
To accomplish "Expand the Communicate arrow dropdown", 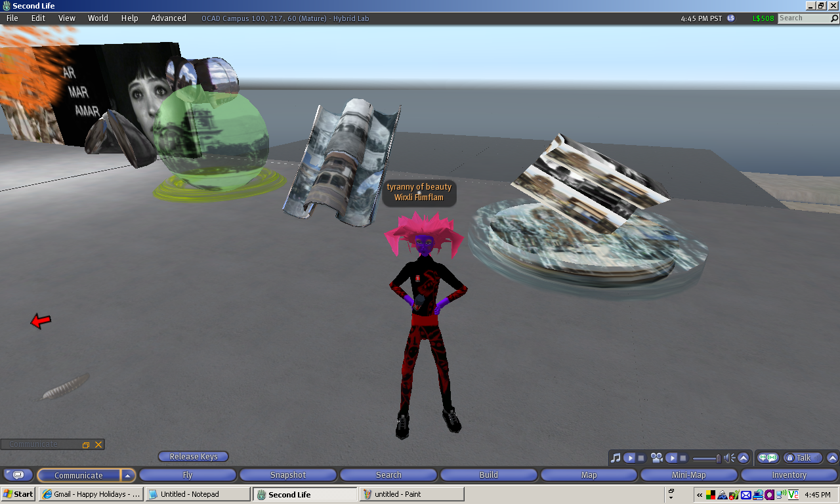I will coord(129,475).
